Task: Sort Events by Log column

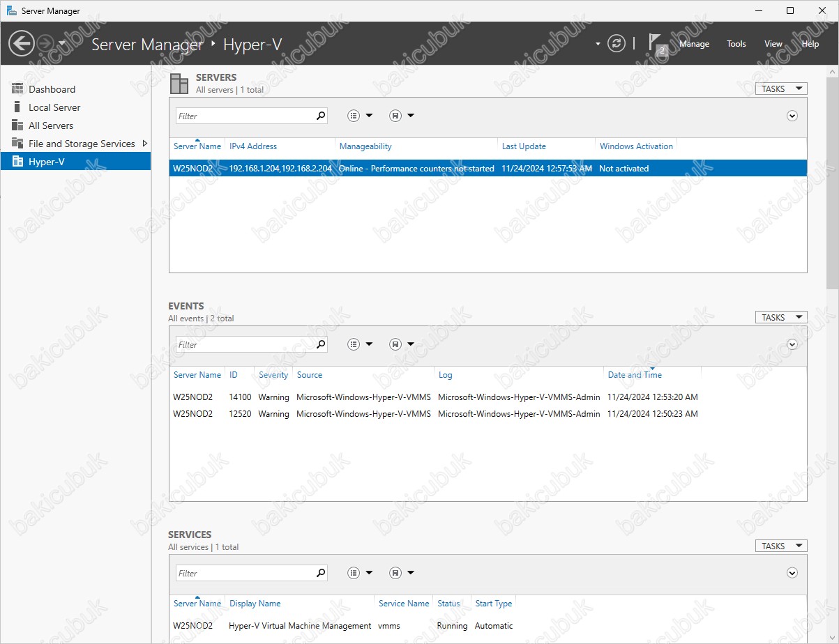Action: click(x=445, y=375)
